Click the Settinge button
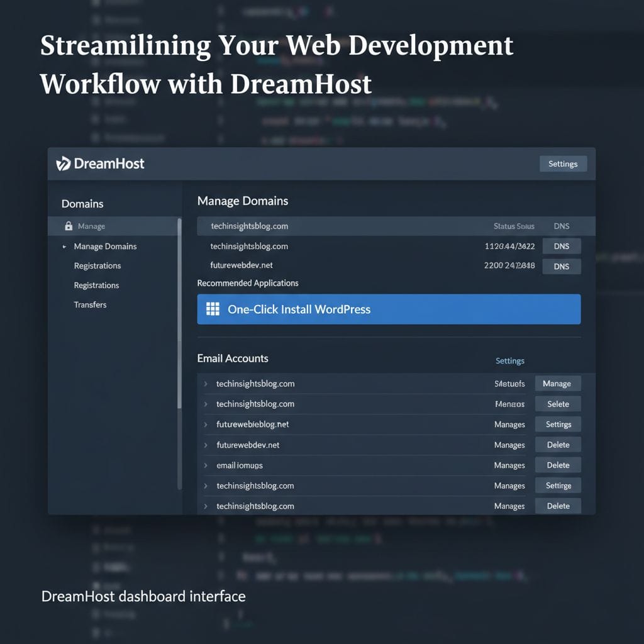This screenshot has height=644, width=644. 558,486
